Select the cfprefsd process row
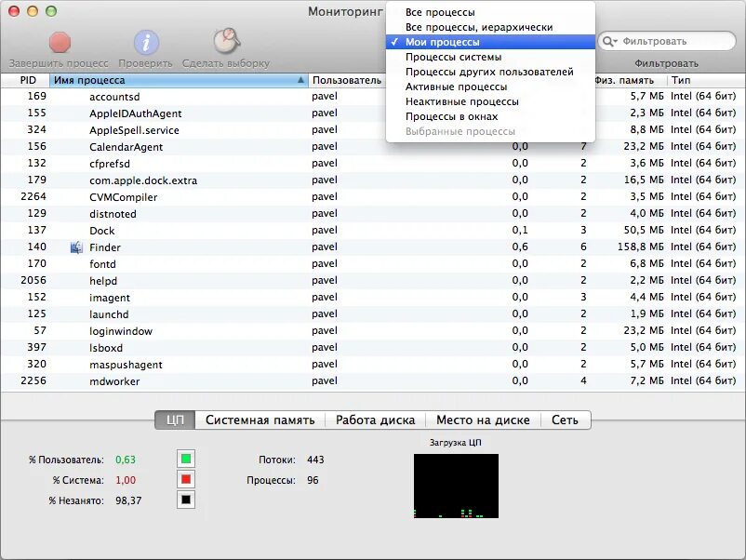746x560 pixels. 373,163
